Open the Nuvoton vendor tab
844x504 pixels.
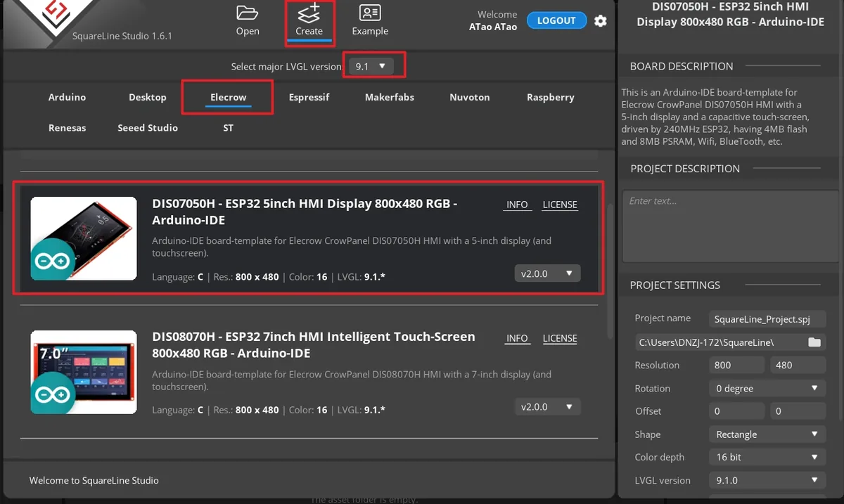tap(469, 97)
